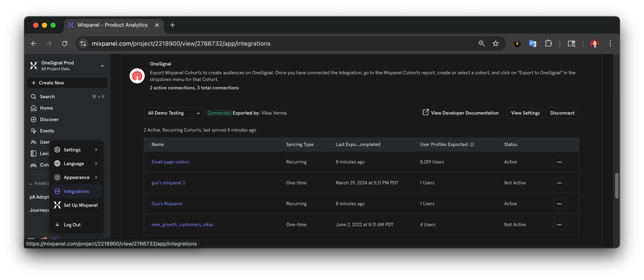Open the more options for new_growth_customers_vikas

(559, 225)
